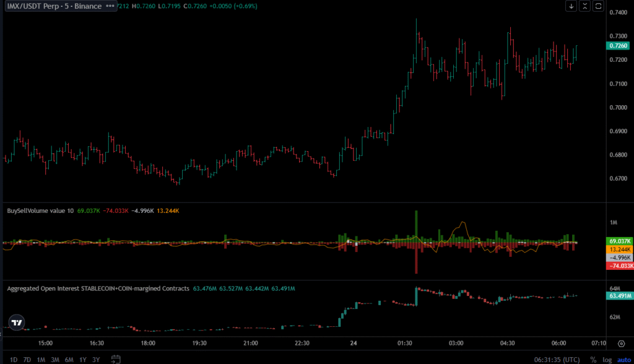634x364 pixels.
Task: Open chart settings gear on time axis
Action: click(621, 343)
